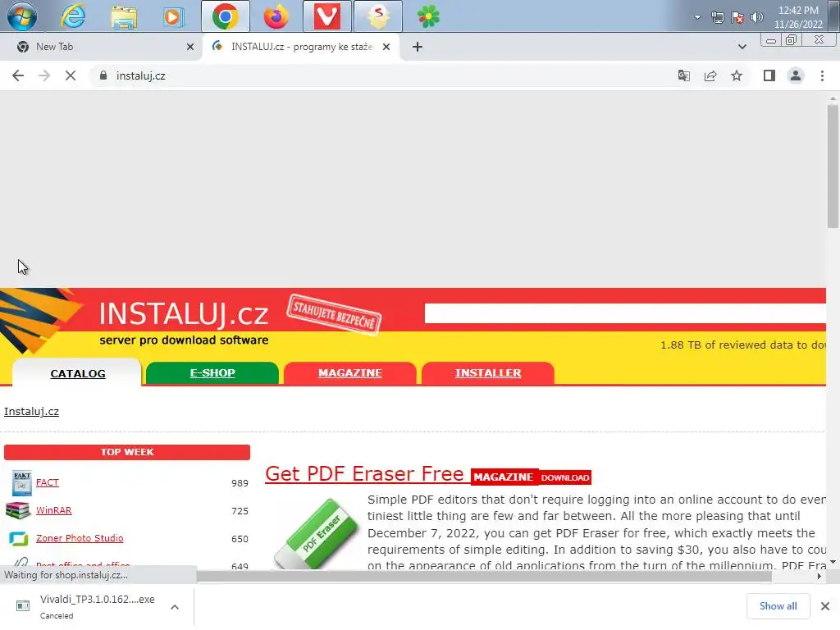Switch to Google Chrome taskbar icon
This screenshot has width=840, height=630.
[x=225, y=16]
